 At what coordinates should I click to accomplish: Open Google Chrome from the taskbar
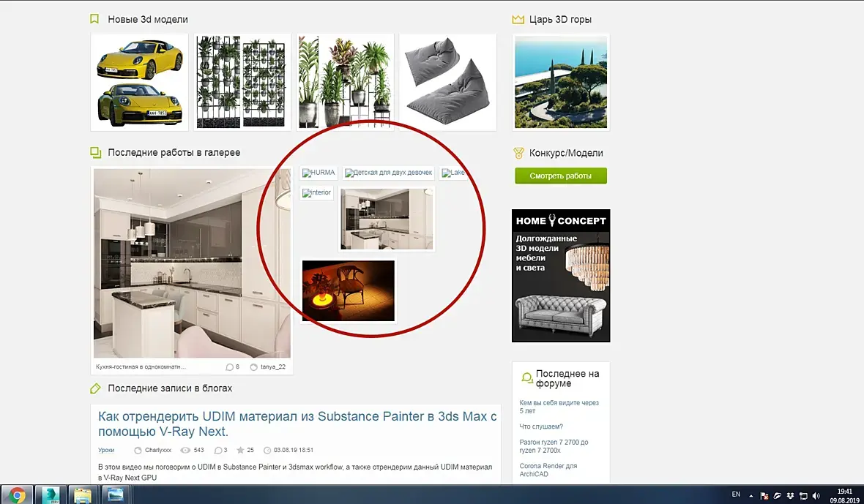click(x=17, y=494)
